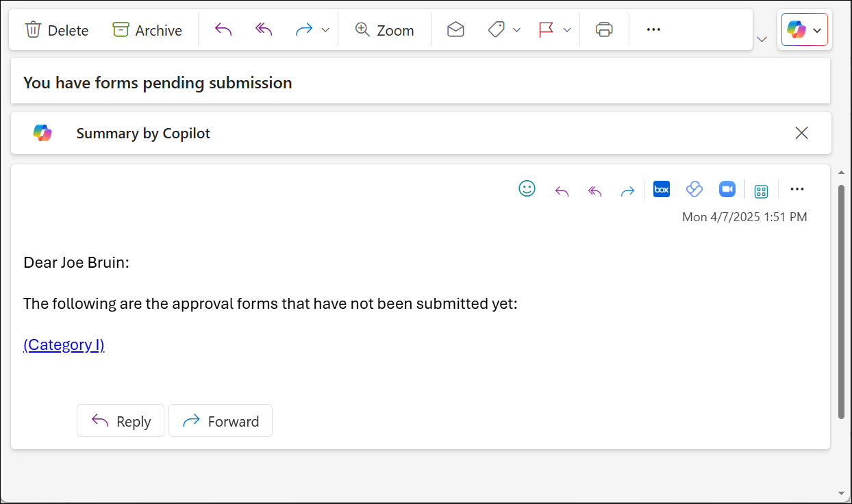Reply to this email

(121, 420)
